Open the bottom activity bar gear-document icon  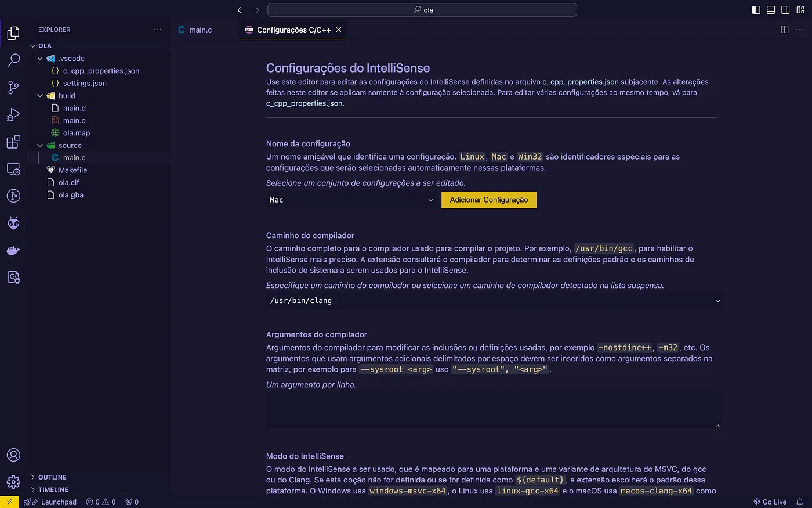pos(13,278)
